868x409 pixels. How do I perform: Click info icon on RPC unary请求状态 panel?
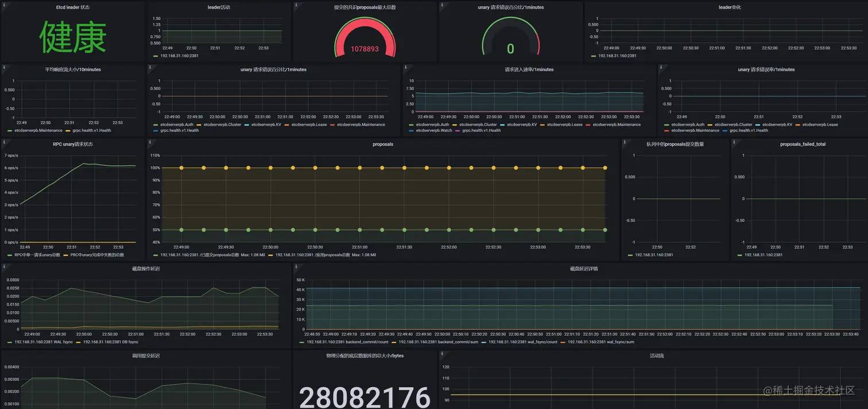(4, 142)
